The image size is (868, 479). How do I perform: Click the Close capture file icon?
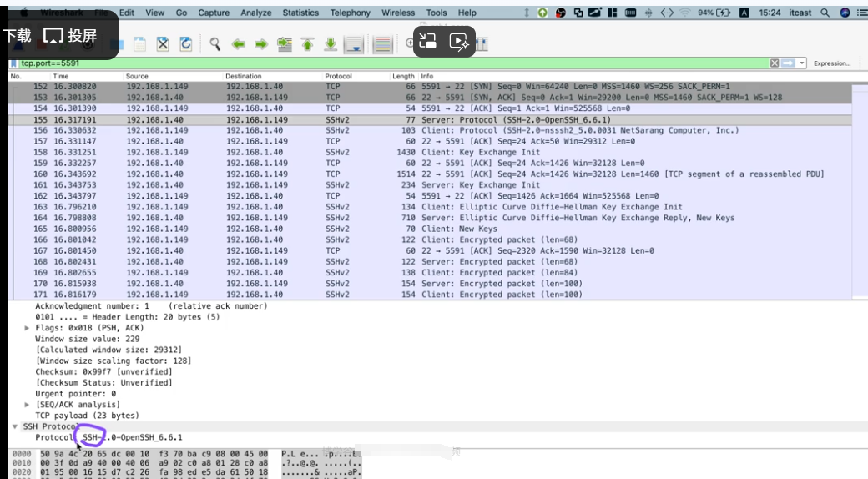point(164,43)
